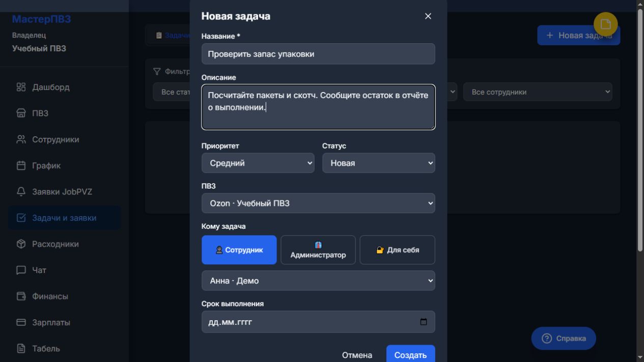Open the Все сотрудники filter dropdown
644x362 pixels.
point(538,92)
